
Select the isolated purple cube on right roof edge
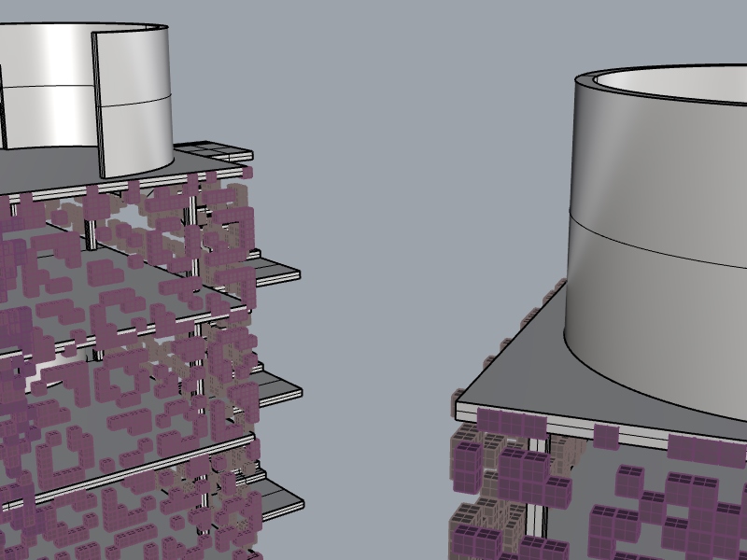pos(605,434)
